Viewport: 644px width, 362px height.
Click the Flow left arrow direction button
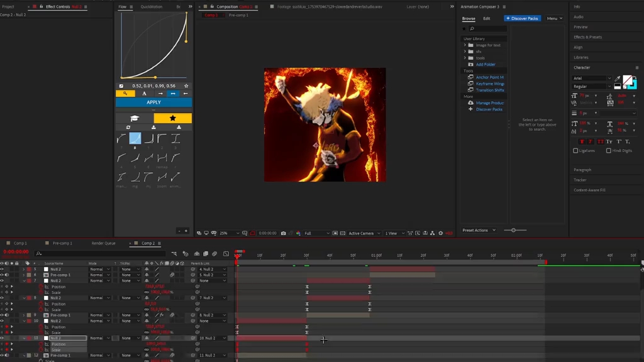point(186,94)
